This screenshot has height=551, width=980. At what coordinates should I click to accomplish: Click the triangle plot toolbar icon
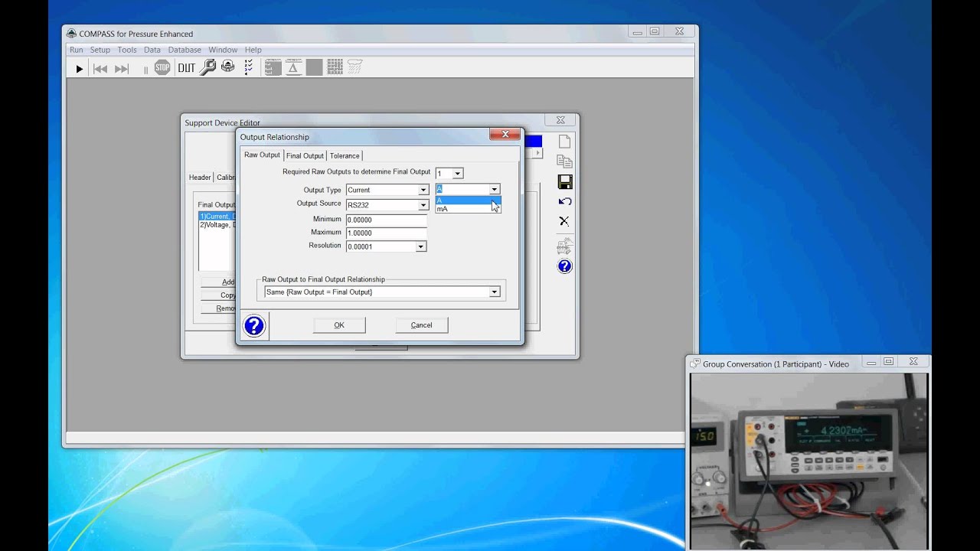(x=293, y=67)
